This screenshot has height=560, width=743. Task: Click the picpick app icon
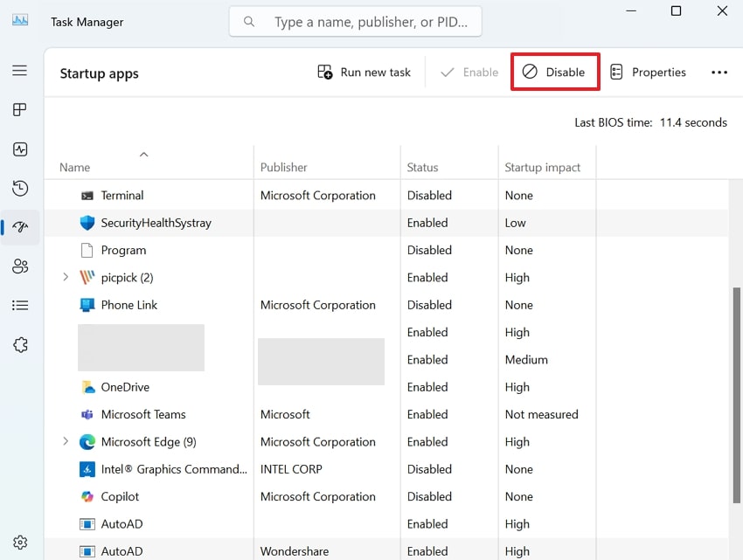point(87,277)
